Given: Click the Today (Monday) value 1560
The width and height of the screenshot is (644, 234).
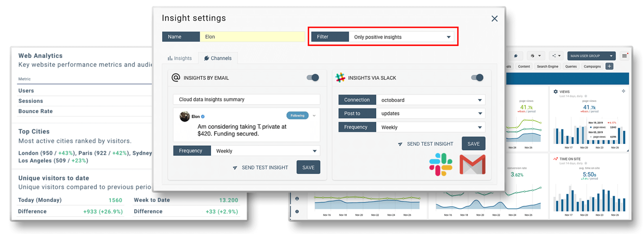Looking at the screenshot, I should [115, 200].
